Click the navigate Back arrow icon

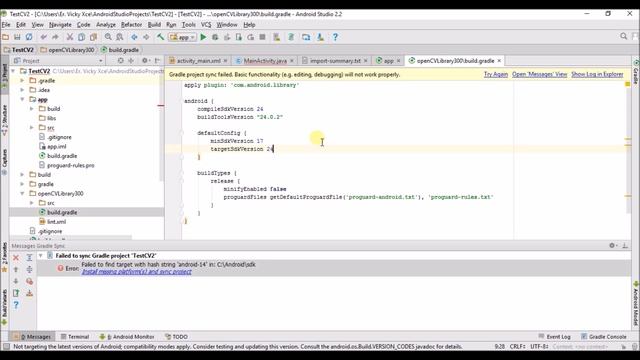[x=134, y=37]
